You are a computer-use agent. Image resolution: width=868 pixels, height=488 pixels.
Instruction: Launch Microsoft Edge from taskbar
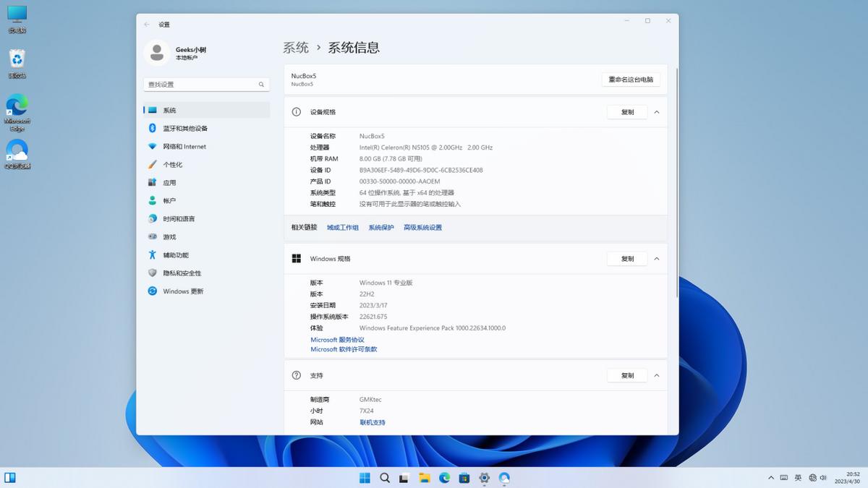(445, 478)
